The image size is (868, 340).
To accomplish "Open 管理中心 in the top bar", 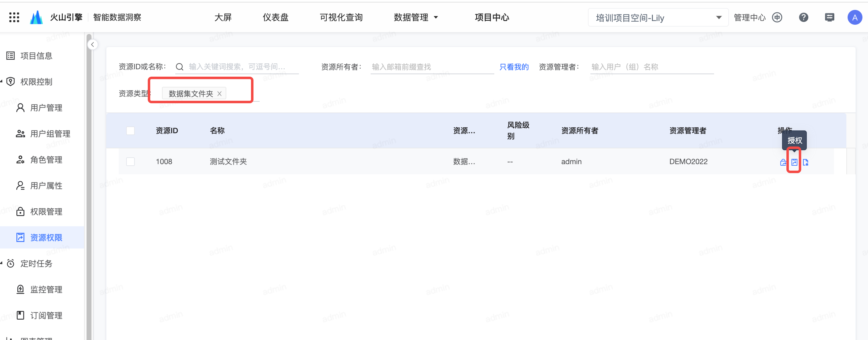I will point(749,18).
